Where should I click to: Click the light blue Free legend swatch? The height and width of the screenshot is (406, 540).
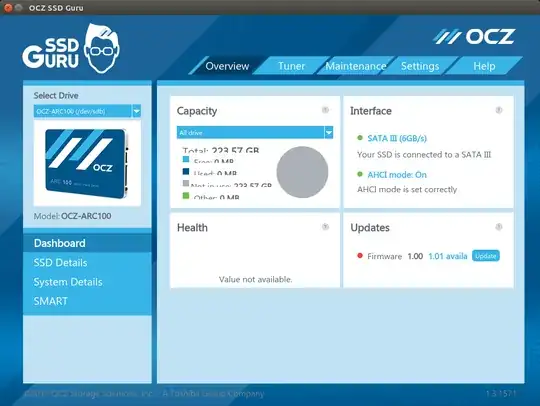coord(186,159)
